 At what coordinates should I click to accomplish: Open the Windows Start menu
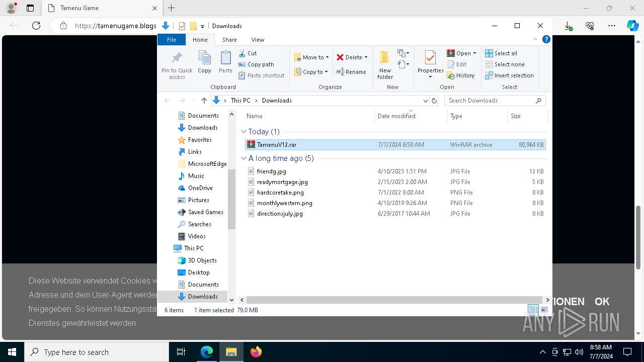(12, 352)
